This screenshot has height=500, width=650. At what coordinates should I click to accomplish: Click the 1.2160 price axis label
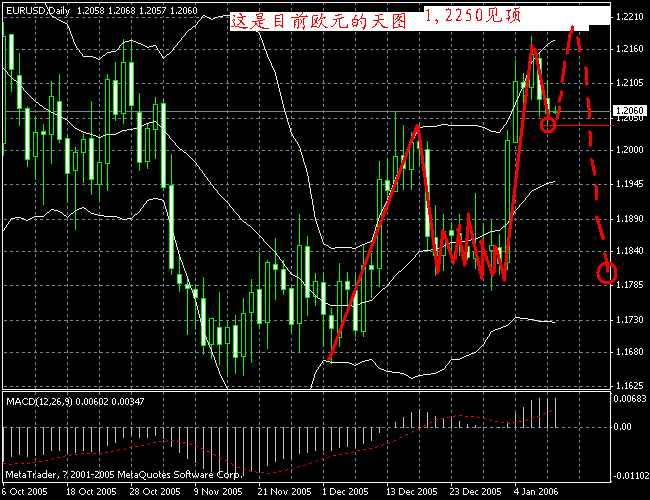click(x=628, y=49)
